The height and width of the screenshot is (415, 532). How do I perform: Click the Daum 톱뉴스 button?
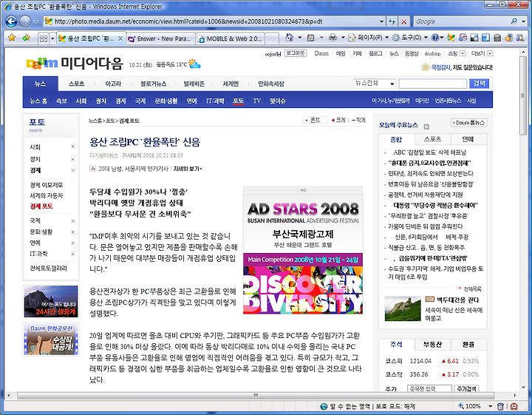pos(469,123)
